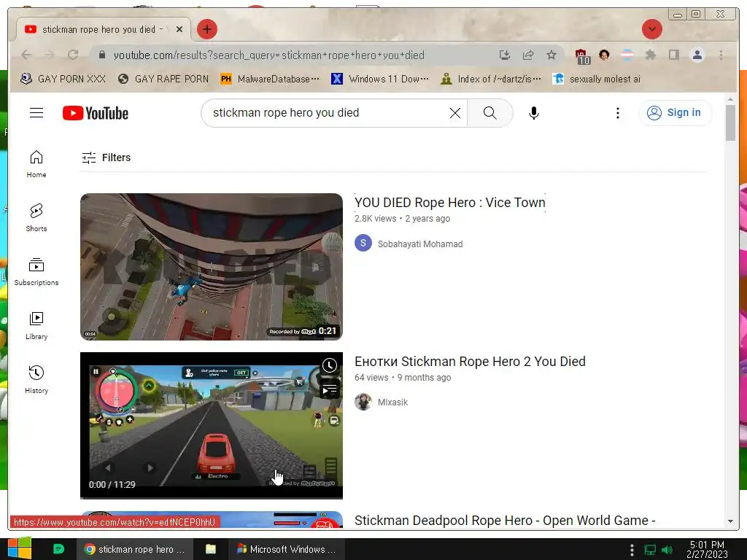
Task: Click Mixasik channel avatar
Action: (363, 402)
